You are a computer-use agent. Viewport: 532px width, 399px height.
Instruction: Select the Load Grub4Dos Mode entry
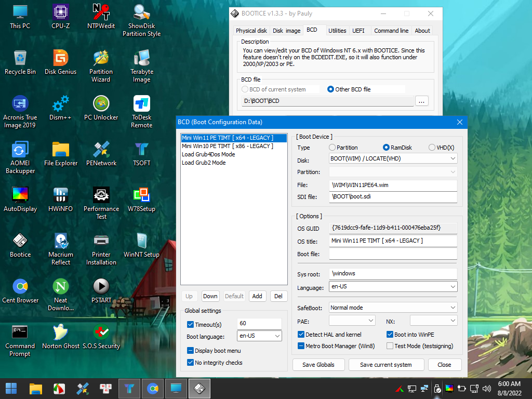pyautogui.click(x=234, y=154)
